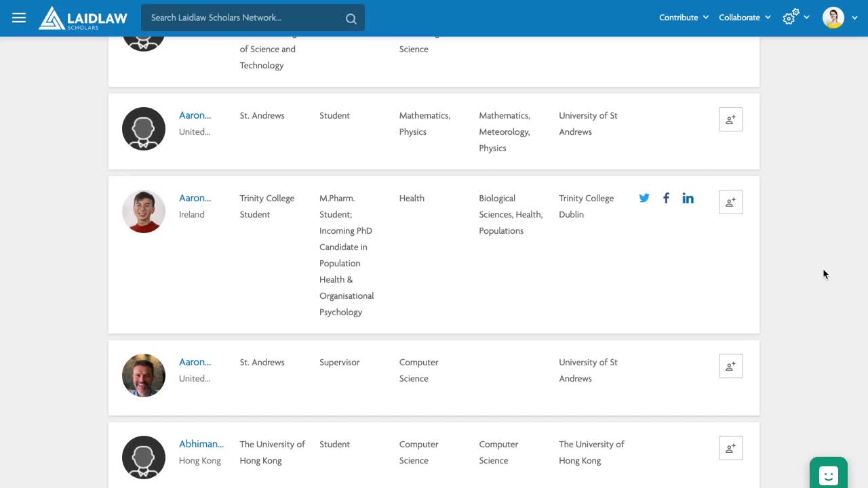Open the green chat widget
Image resolution: width=868 pixels, height=488 pixels.
point(828,474)
